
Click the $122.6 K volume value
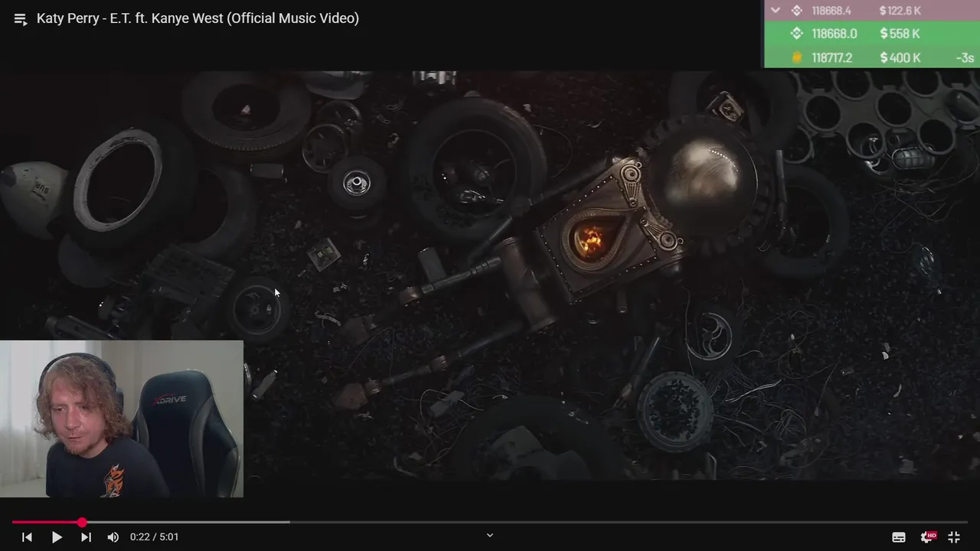click(900, 11)
